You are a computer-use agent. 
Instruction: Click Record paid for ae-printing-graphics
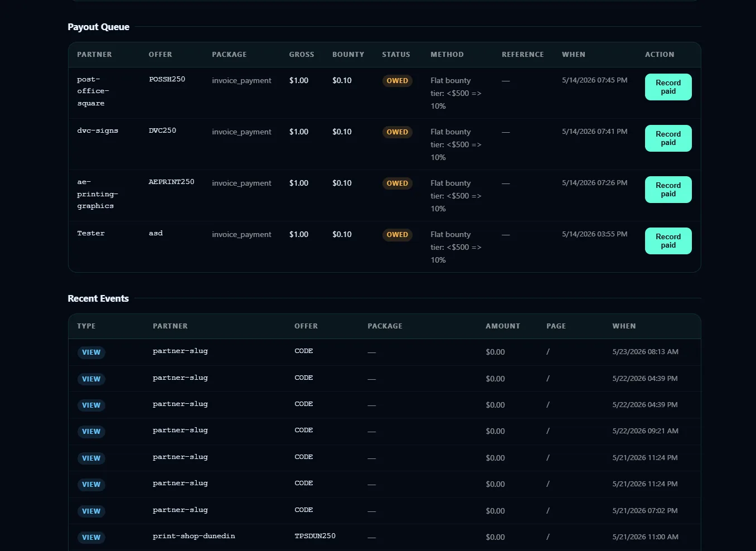point(668,190)
